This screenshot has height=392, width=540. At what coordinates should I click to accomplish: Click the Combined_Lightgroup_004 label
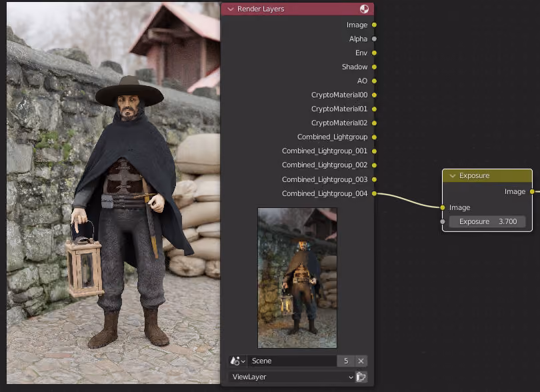[x=325, y=193]
